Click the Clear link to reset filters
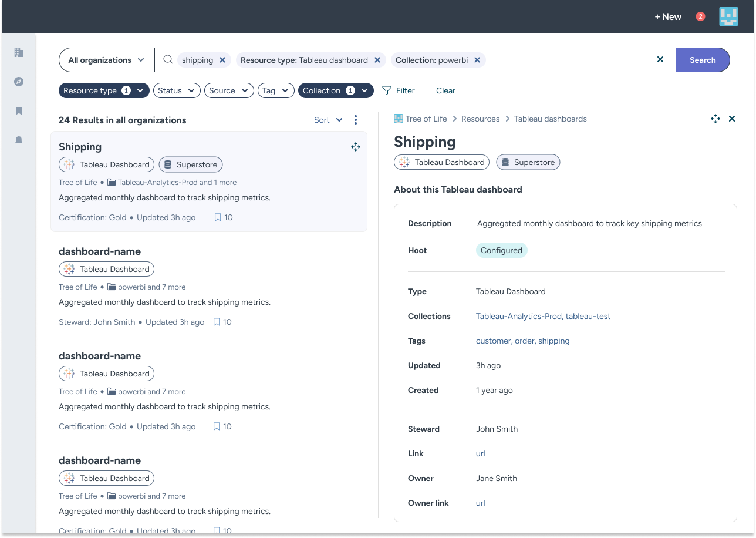The image size is (756, 538). pyautogui.click(x=446, y=90)
